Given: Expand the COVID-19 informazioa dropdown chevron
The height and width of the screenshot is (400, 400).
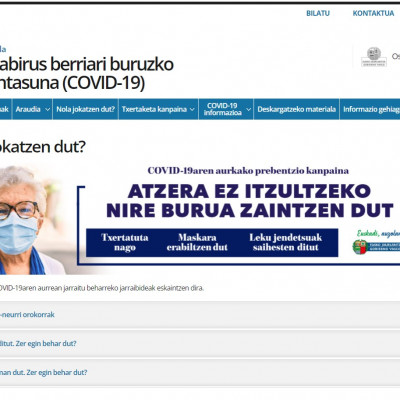Looking at the screenshot, I should pyautogui.click(x=248, y=109).
